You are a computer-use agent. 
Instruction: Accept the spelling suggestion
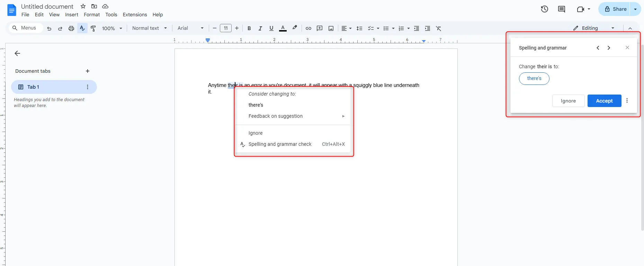tap(604, 101)
